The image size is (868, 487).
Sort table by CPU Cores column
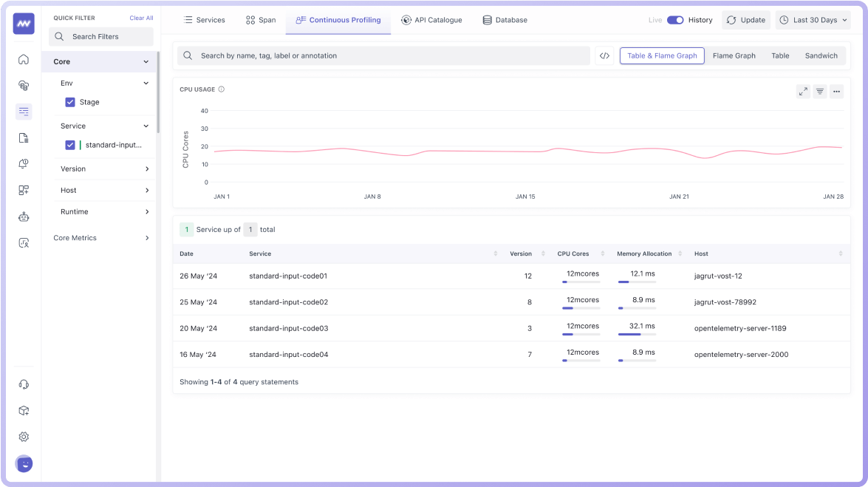click(602, 253)
